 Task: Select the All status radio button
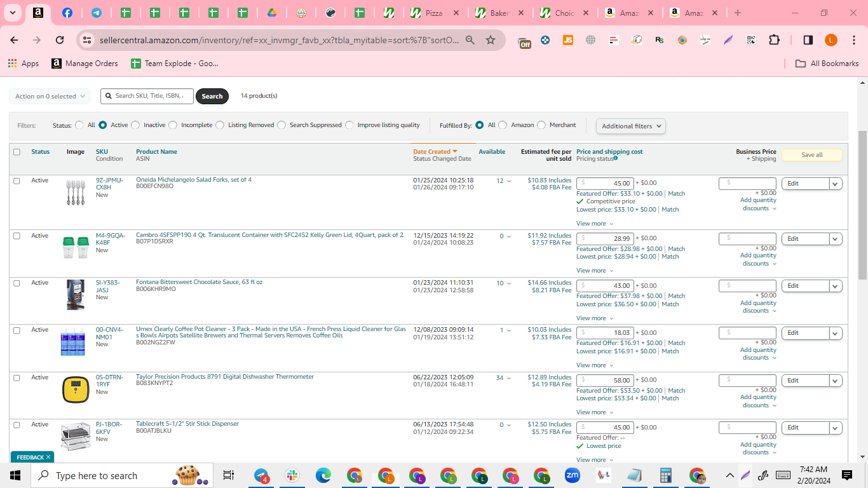[x=79, y=125]
